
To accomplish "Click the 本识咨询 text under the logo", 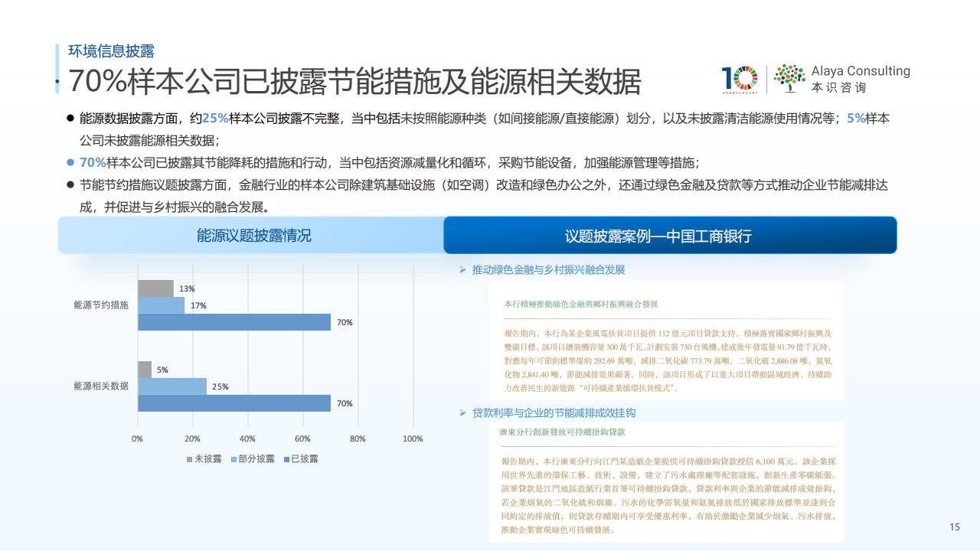I will tap(838, 87).
